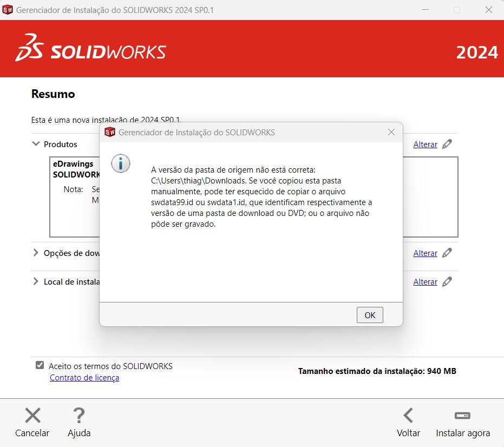
Task: Click Alterar link for download options
Action: [x=425, y=253]
